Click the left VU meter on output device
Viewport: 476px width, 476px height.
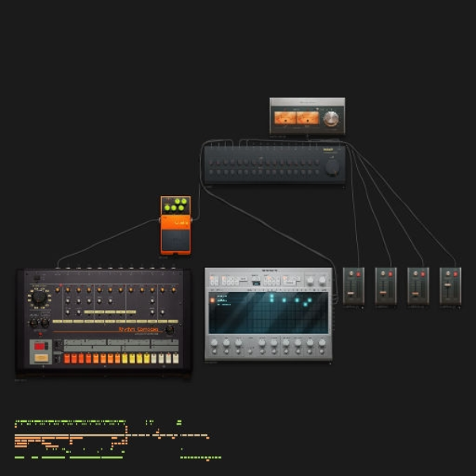pos(285,117)
